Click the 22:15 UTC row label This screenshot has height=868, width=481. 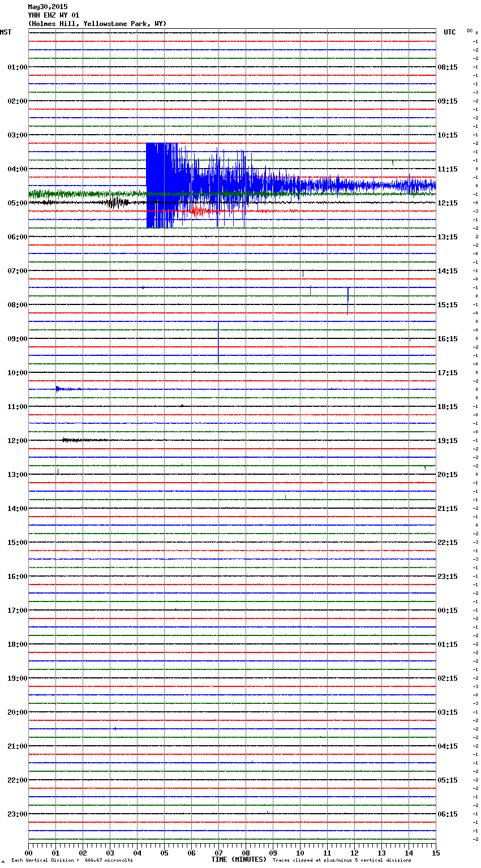(448, 543)
